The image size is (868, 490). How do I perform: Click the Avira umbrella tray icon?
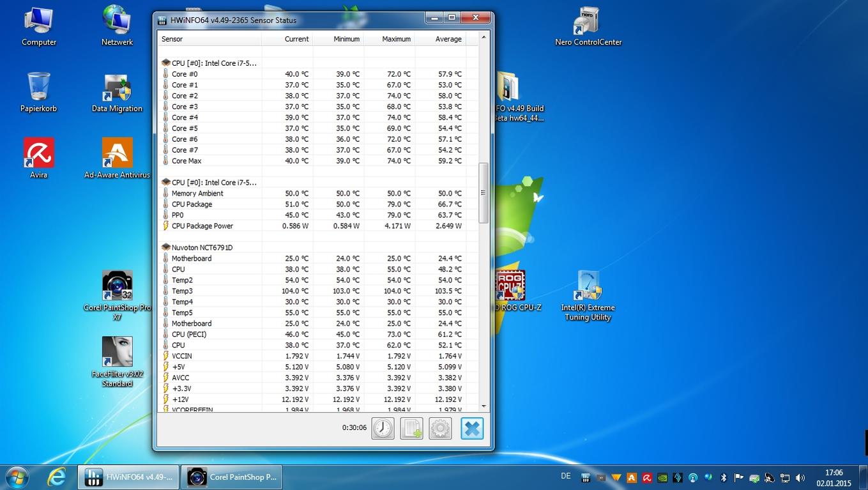(647, 477)
